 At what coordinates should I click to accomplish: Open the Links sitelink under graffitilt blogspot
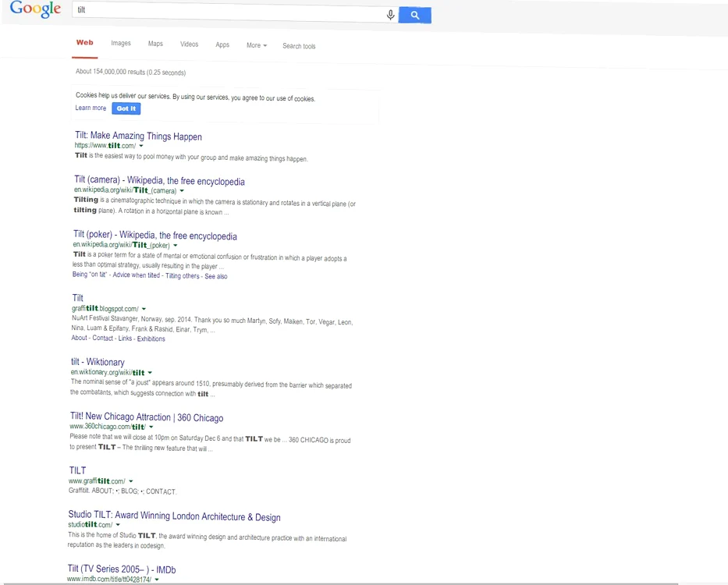click(x=125, y=339)
